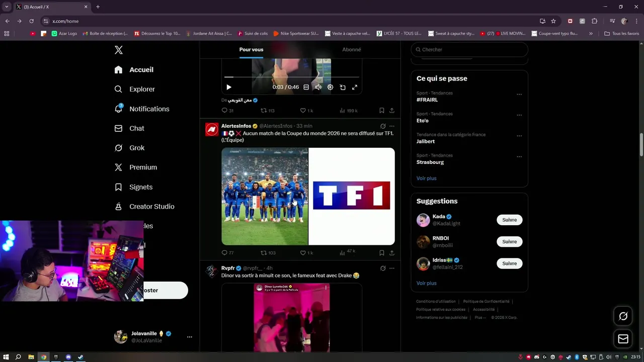Open the floating Grok button
The height and width of the screenshot is (362, 644).
coord(623,316)
